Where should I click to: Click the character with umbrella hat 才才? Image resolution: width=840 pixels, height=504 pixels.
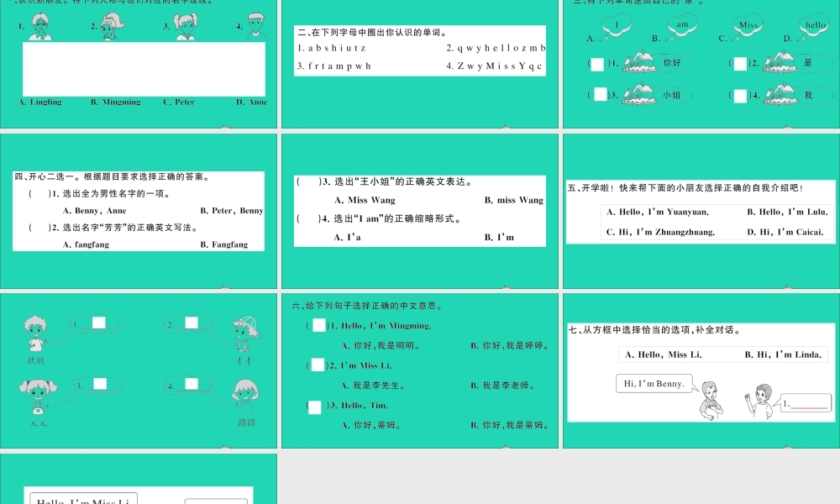[x=245, y=333]
